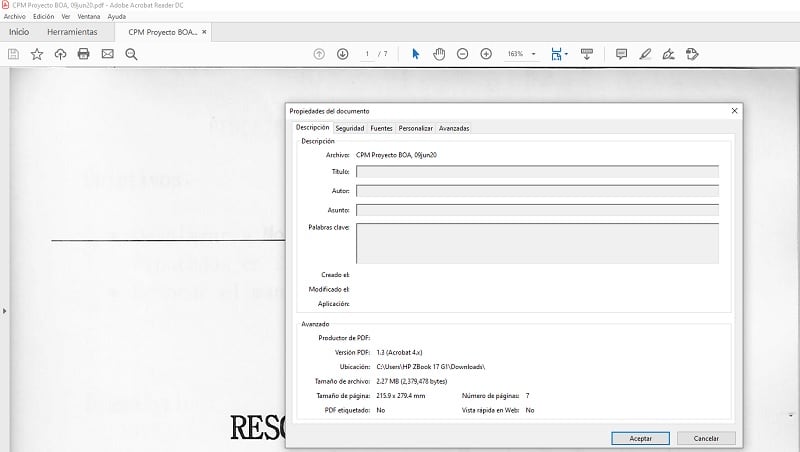
Task: Print the document with the printer icon
Action: [x=84, y=53]
